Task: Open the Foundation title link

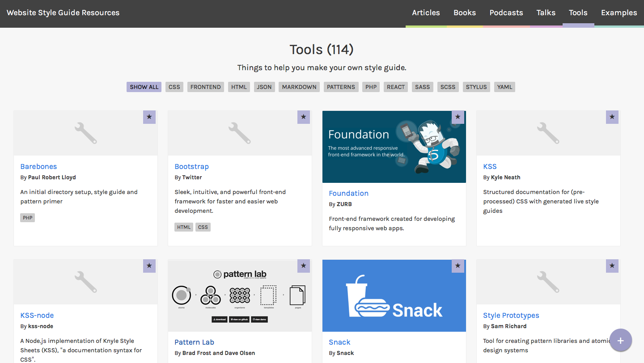Action: (349, 193)
